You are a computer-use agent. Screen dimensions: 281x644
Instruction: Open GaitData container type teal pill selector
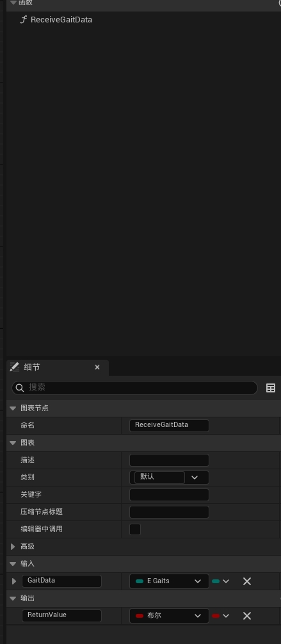[221, 581]
